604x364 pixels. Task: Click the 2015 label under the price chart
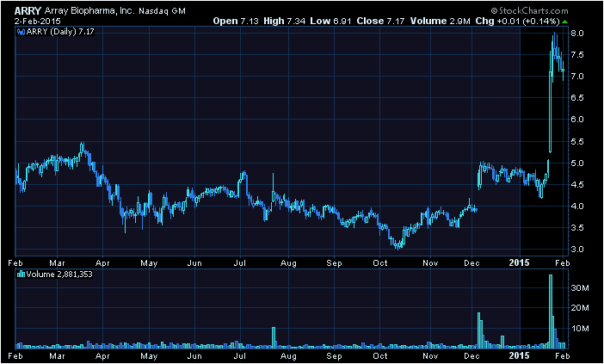[521, 263]
